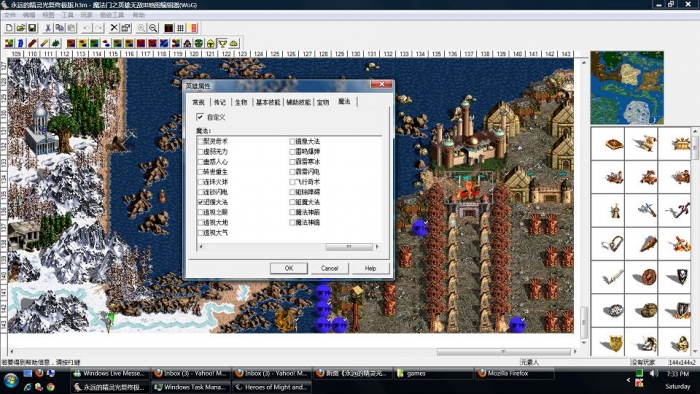Show hidden system tray icons arrow
The width and height of the screenshot is (700, 394).
click(628, 380)
